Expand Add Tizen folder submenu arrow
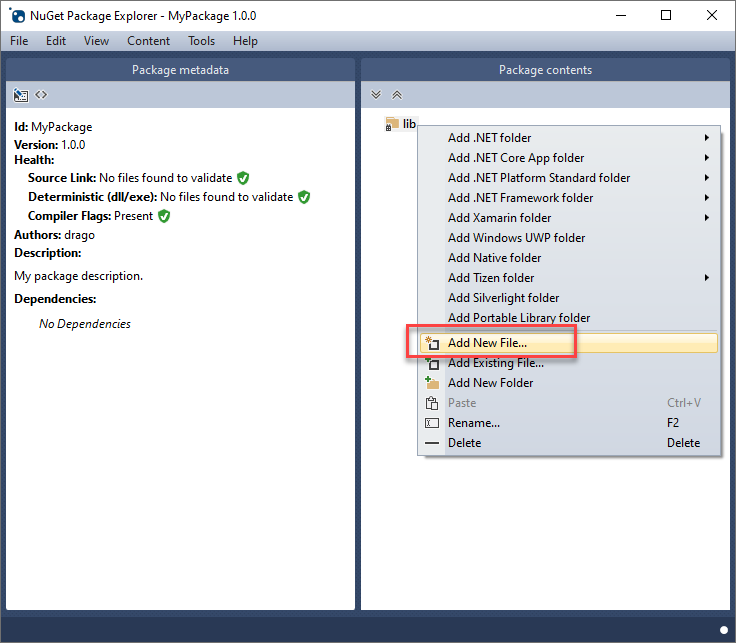736x643 pixels. point(706,278)
